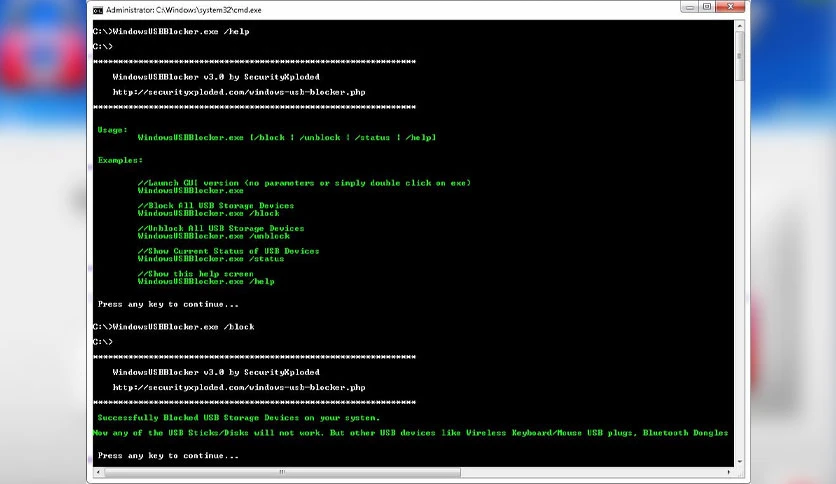This screenshot has width=836, height=484.
Task: Click '//Unblock All USB Storage Devices' line
Action: [x=221, y=228]
